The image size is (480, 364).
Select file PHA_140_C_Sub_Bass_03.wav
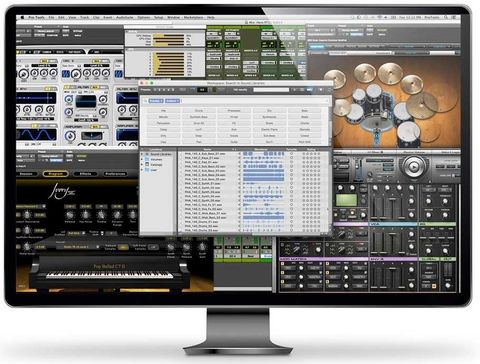pos(205,171)
